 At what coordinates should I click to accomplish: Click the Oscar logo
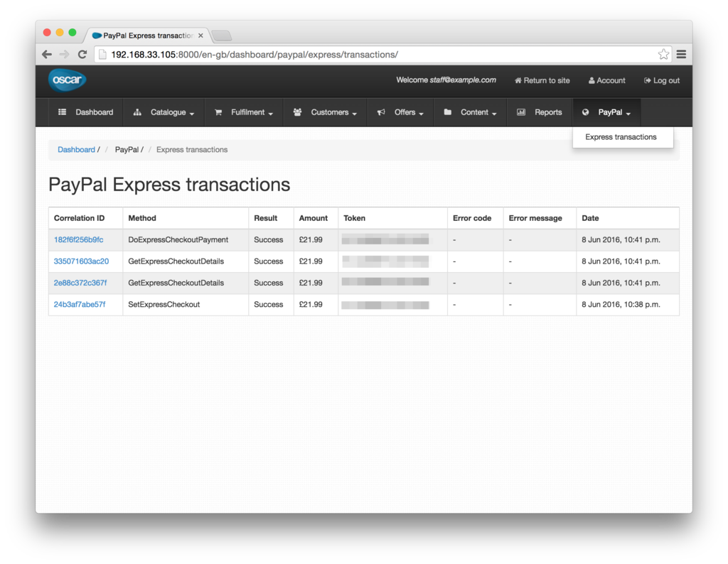pos(68,80)
